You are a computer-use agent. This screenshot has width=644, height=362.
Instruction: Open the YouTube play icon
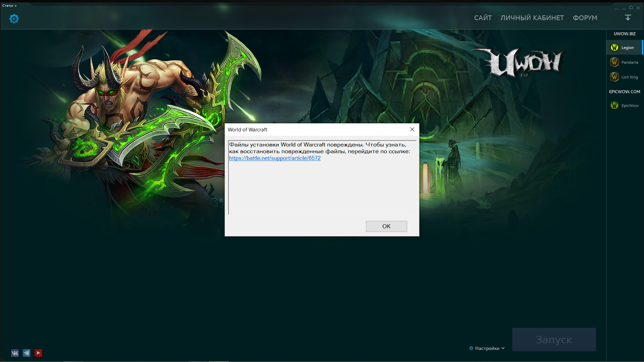(x=38, y=353)
